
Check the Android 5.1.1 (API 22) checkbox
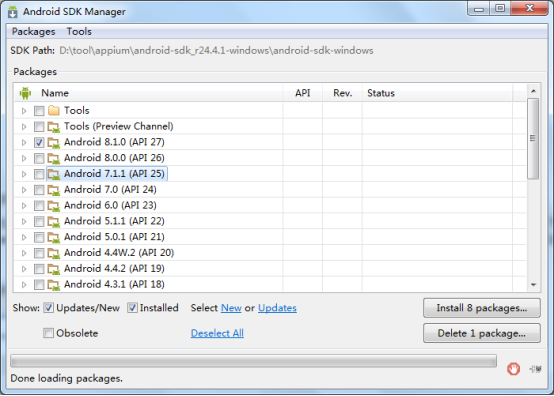click(x=39, y=221)
